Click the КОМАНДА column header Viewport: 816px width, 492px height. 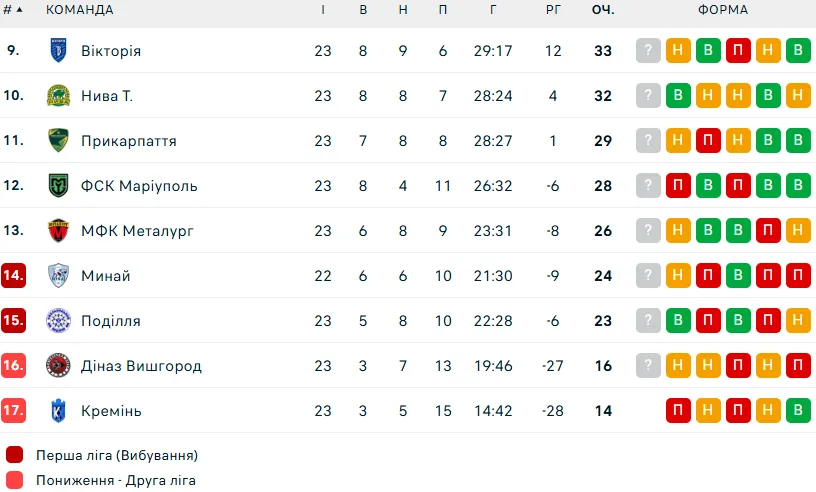[x=80, y=10]
